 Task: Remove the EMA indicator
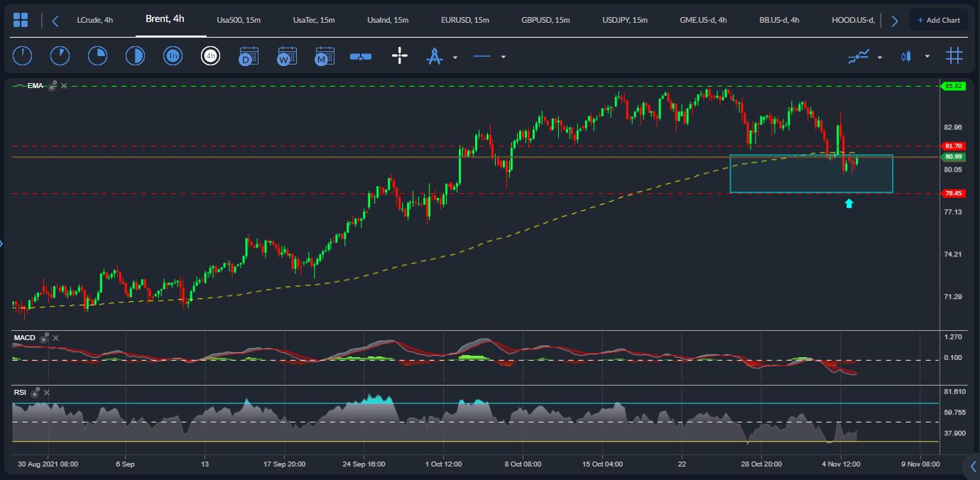point(64,86)
